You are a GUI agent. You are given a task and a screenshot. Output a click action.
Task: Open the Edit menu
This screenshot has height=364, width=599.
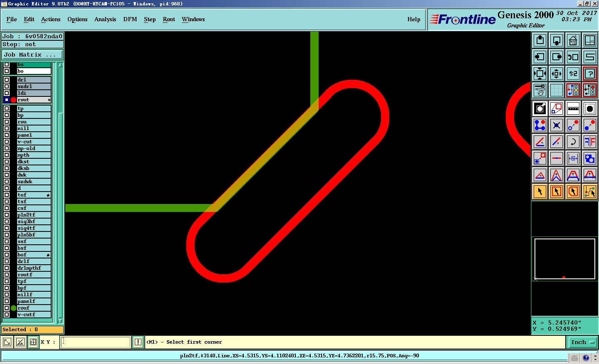(29, 20)
